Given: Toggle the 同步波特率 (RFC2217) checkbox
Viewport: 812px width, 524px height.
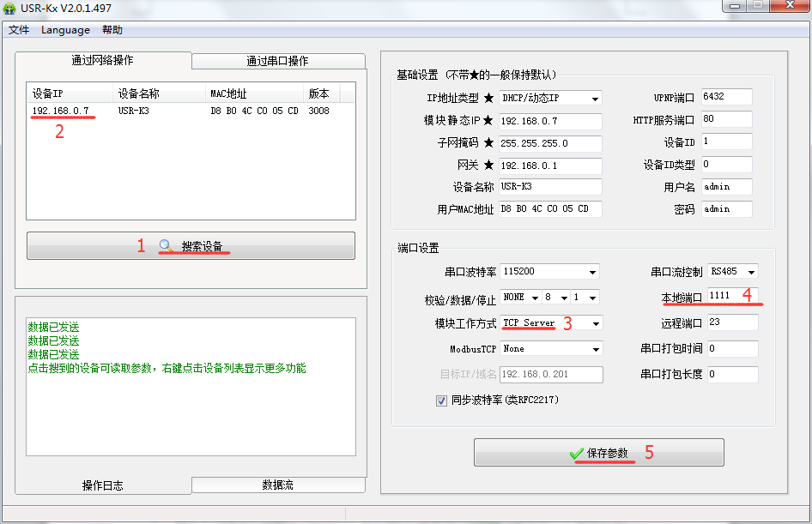Looking at the screenshot, I should (x=442, y=401).
